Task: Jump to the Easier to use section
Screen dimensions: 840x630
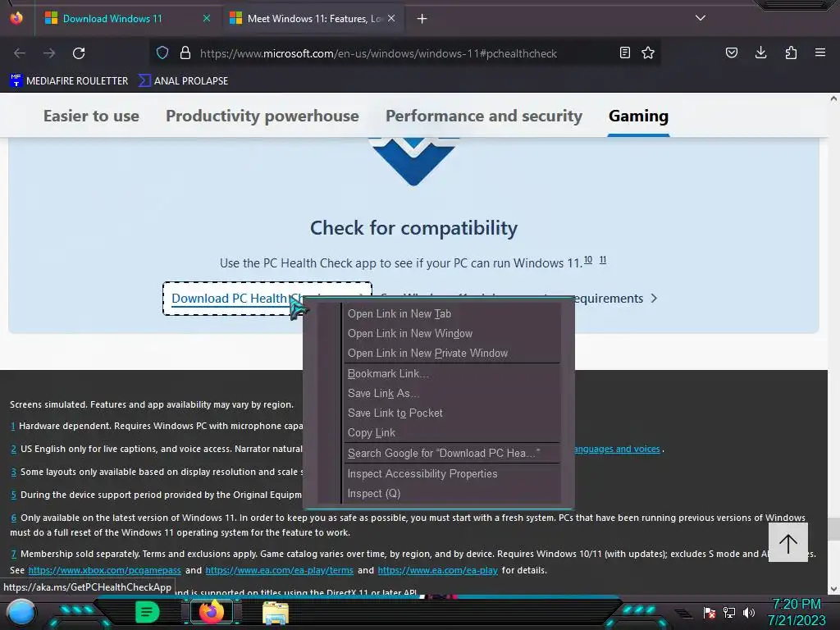Action: pos(91,116)
